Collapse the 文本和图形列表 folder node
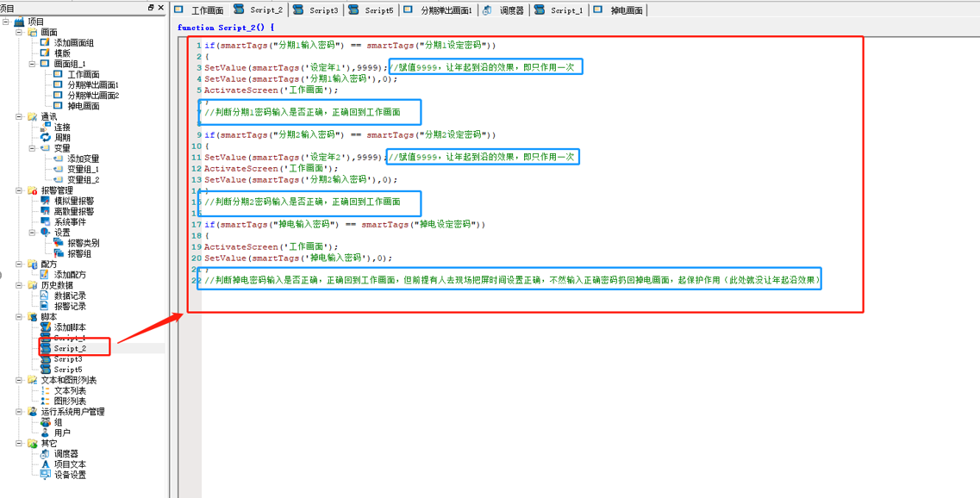The height and width of the screenshot is (498, 980). pos(19,380)
